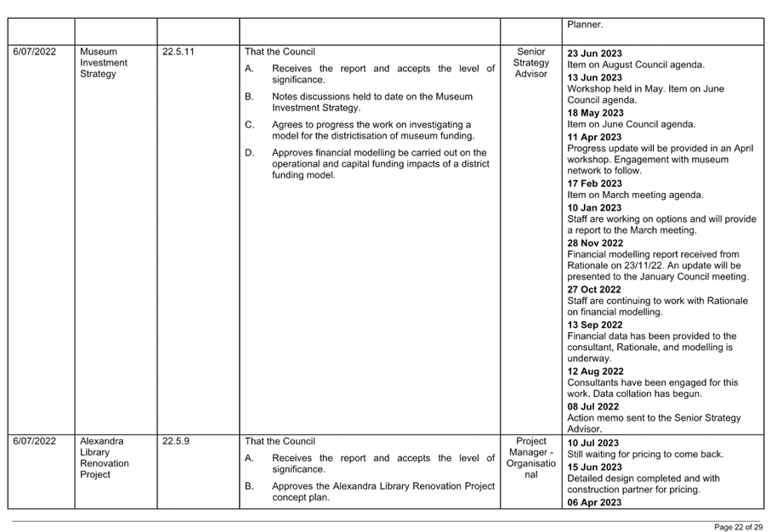Click the '12 Aug 2022' date heading
This screenshot has width=771, height=532.
(595, 371)
